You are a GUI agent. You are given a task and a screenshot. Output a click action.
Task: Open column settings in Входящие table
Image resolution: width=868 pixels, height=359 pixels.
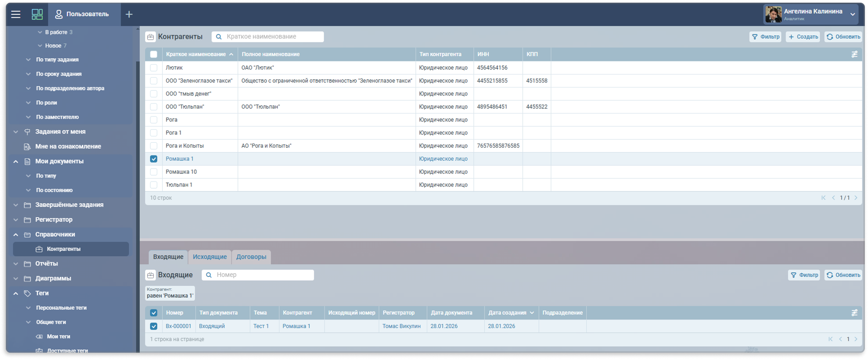click(x=854, y=312)
